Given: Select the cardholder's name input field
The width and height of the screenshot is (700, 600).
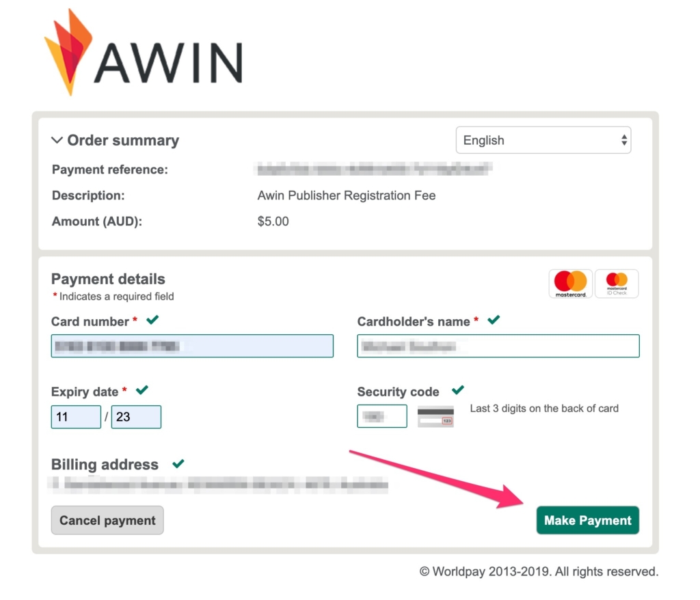Looking at the screenshot, I should click(498, 346).
